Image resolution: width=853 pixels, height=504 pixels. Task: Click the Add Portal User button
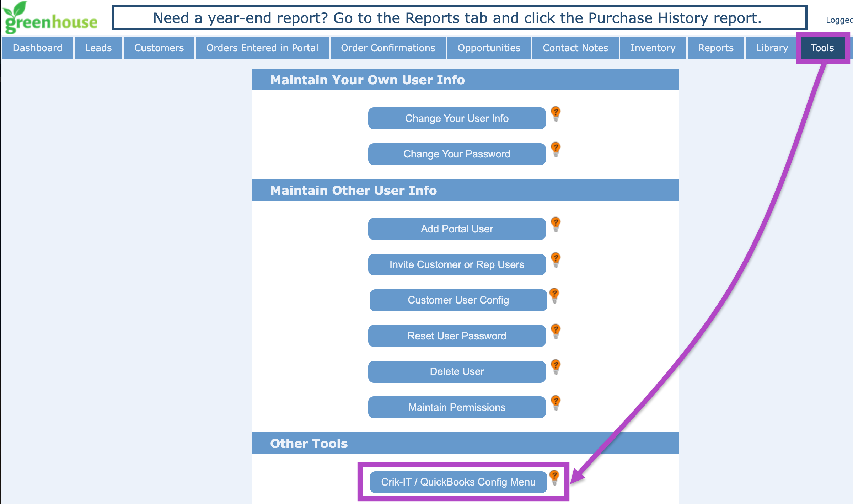[x=457, y=229]
